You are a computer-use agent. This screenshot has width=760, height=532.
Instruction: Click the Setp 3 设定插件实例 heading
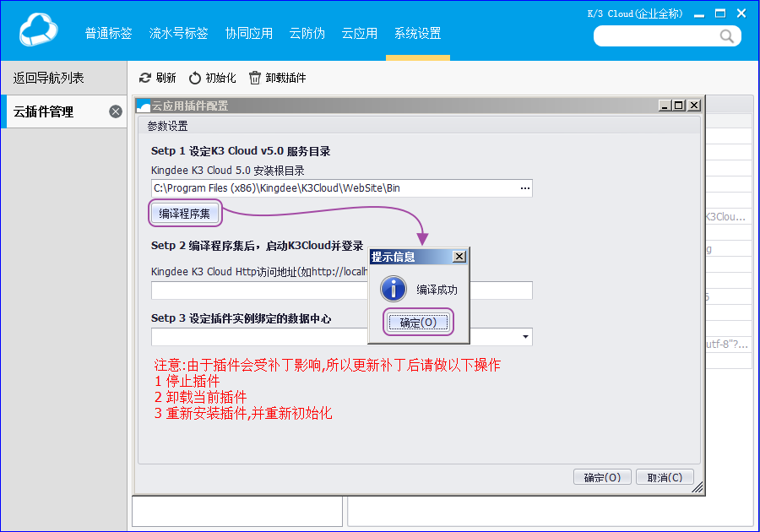[x=241, y=318]
